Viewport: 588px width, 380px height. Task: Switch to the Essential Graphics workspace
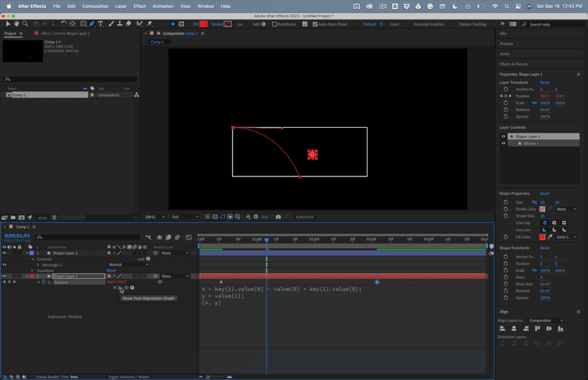click(x=429, y=24)
